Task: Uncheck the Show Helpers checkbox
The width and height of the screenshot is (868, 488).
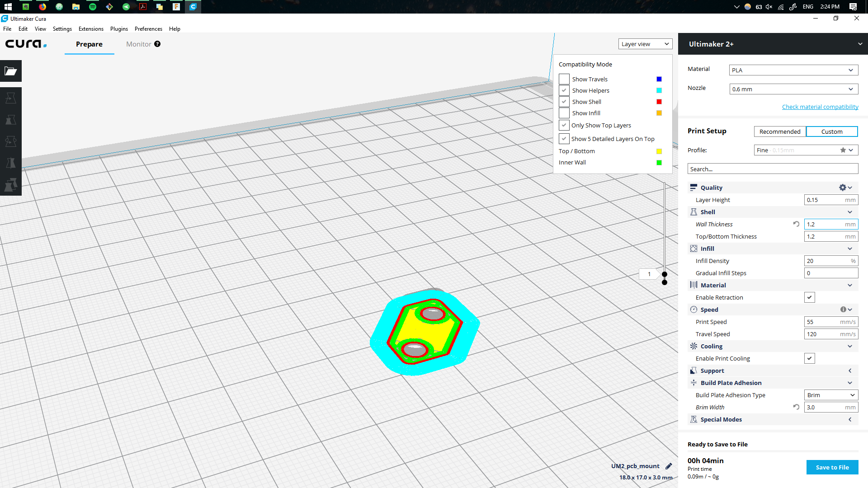Action: 564,90
